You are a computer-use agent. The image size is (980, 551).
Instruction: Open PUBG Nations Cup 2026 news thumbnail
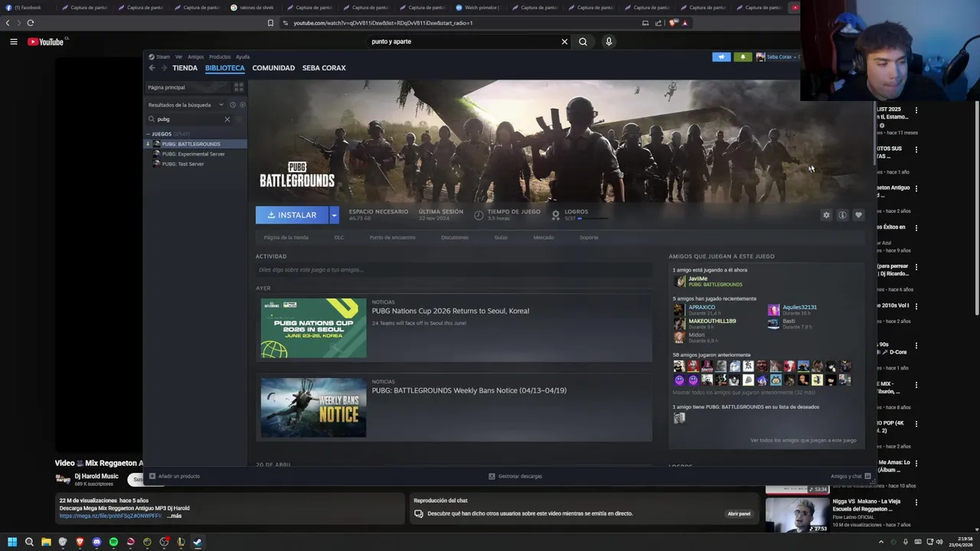pos(313,328)
